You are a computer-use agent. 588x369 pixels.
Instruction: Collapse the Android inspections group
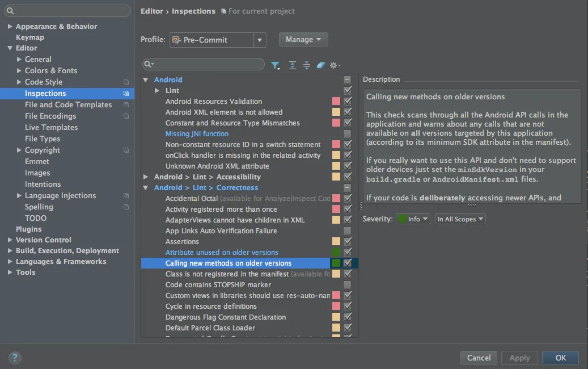point(146,80)
